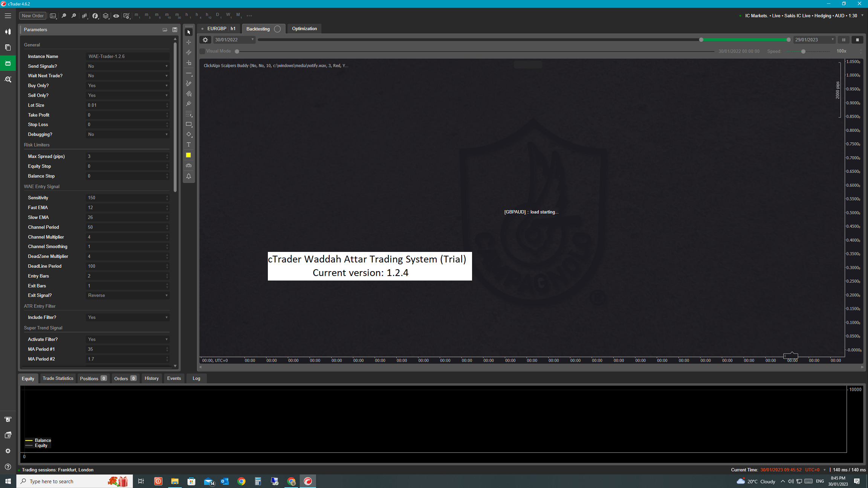Take a chart snapshot with camera icon
The height and width of the screenshot is (488, 868).
point(189,166)
